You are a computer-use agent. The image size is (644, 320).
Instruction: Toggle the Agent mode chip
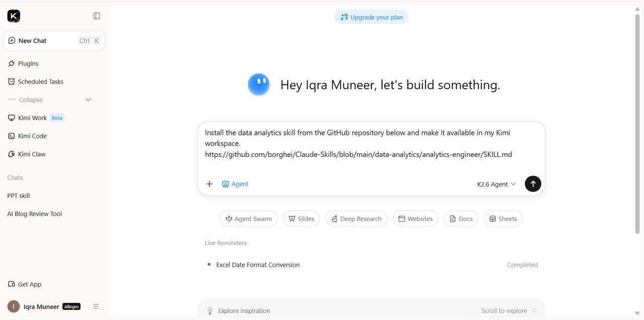235,184
